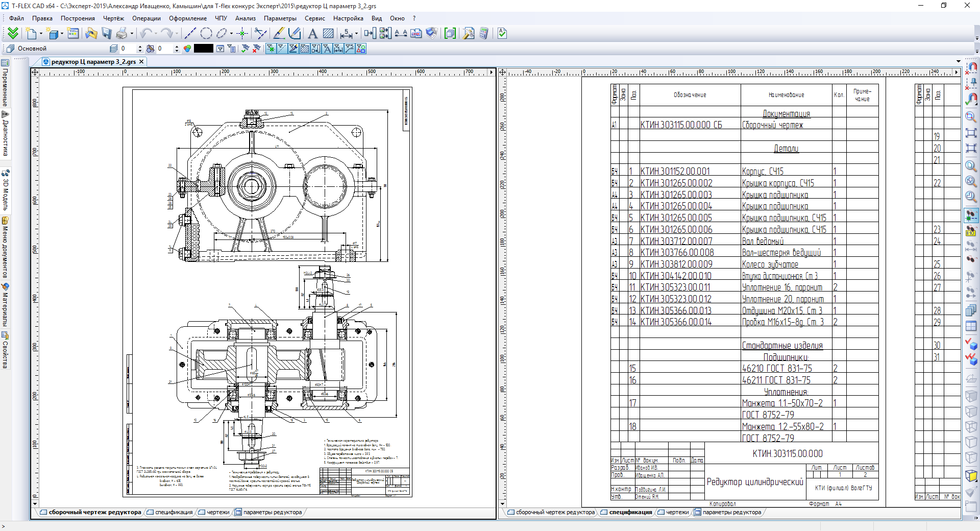980x531 pixels.
Task: Open dropdown arrow next to ellipse tool
Action: [x=231, y=34]
